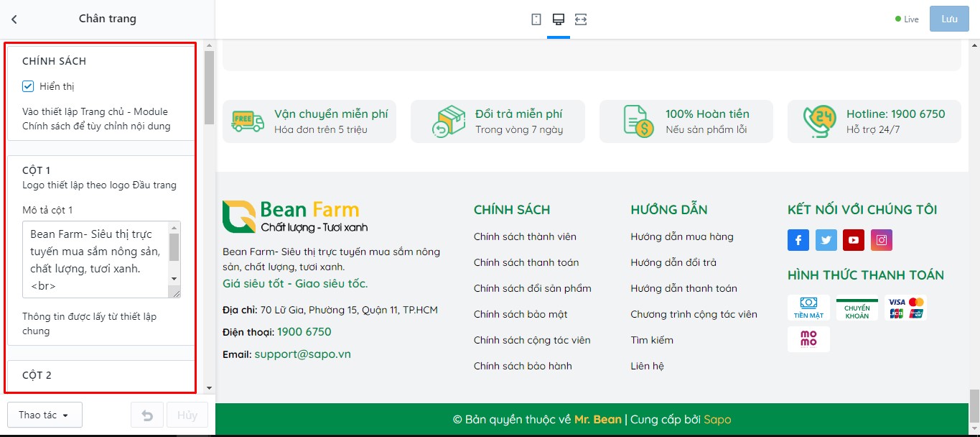The image size is (980, 437).
Task: Click the undo arrow button
Action: tap(147, 415)
